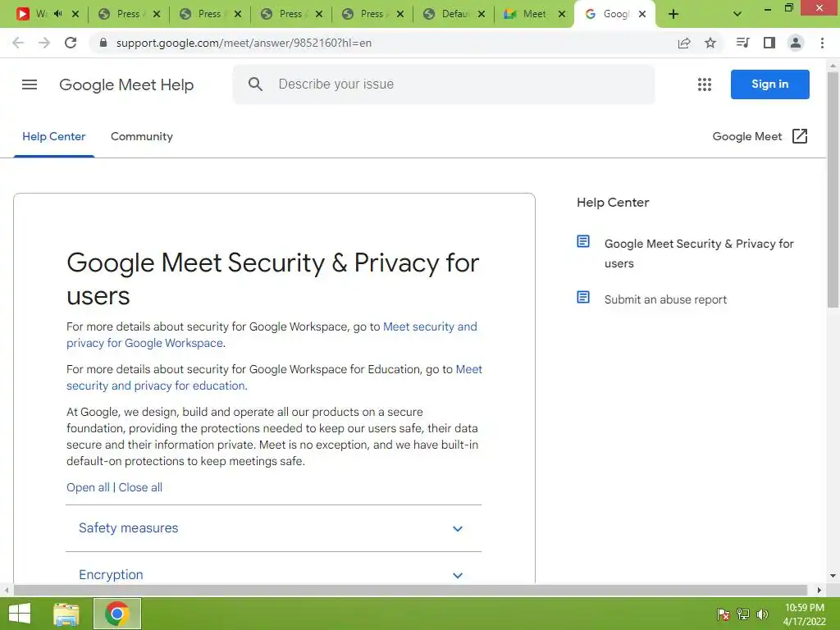Open Windows Start menu
The width and height of the screenshot is (840, 630).
[20, 614]
